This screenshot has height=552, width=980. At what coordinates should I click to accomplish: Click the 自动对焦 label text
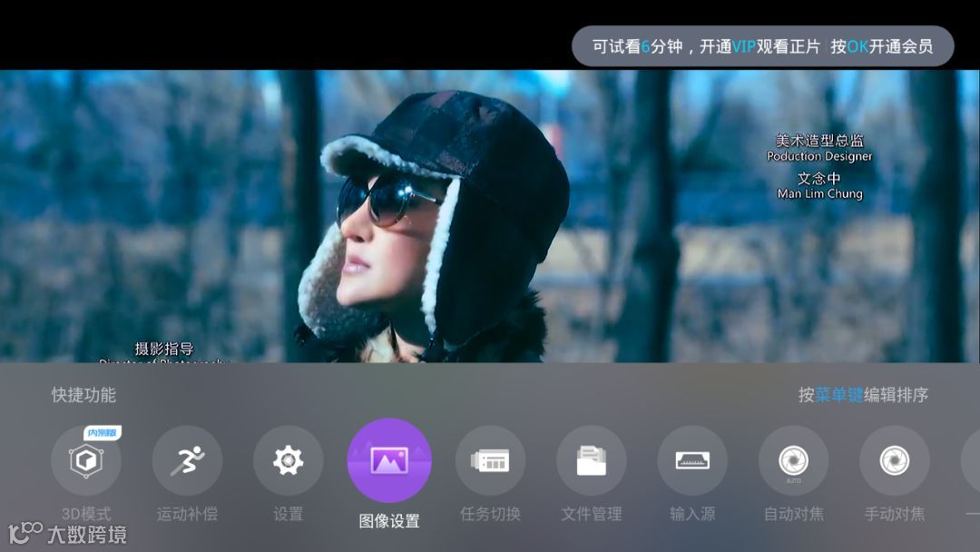(794, 514)
